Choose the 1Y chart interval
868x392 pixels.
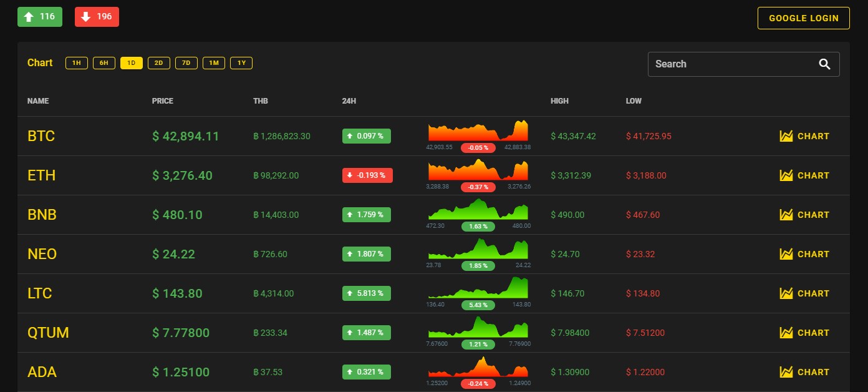click(x=241, y=63)
